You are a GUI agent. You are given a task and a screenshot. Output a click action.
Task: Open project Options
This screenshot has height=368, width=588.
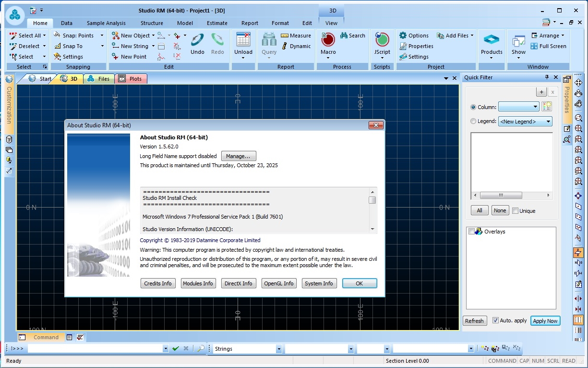pos(414,36)
